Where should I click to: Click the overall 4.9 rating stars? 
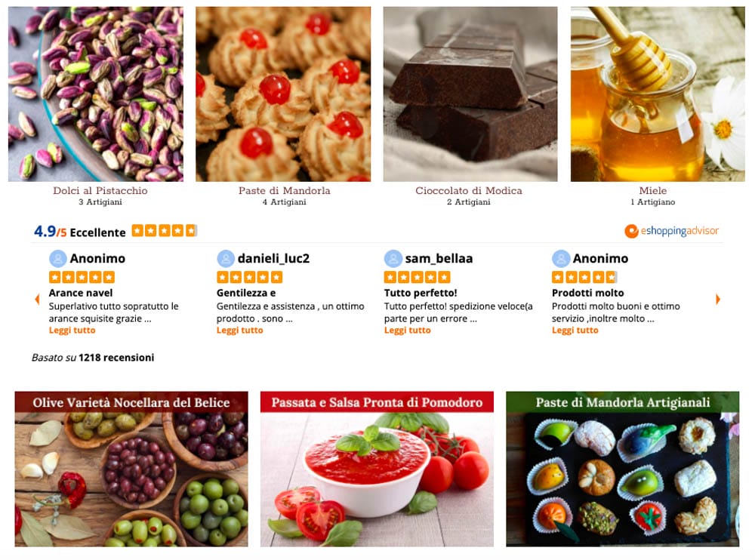(165, 231)
